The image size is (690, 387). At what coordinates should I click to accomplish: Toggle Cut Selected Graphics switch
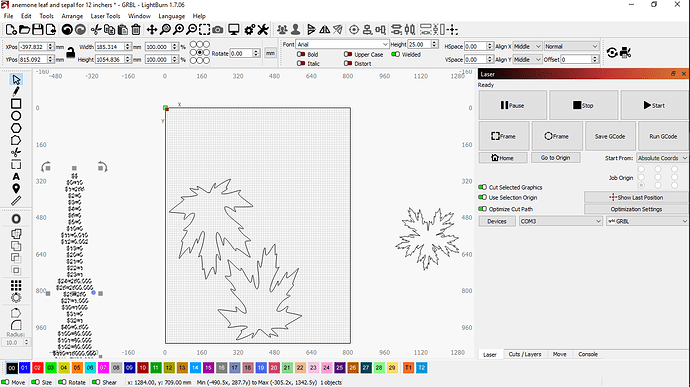point(482,187)
